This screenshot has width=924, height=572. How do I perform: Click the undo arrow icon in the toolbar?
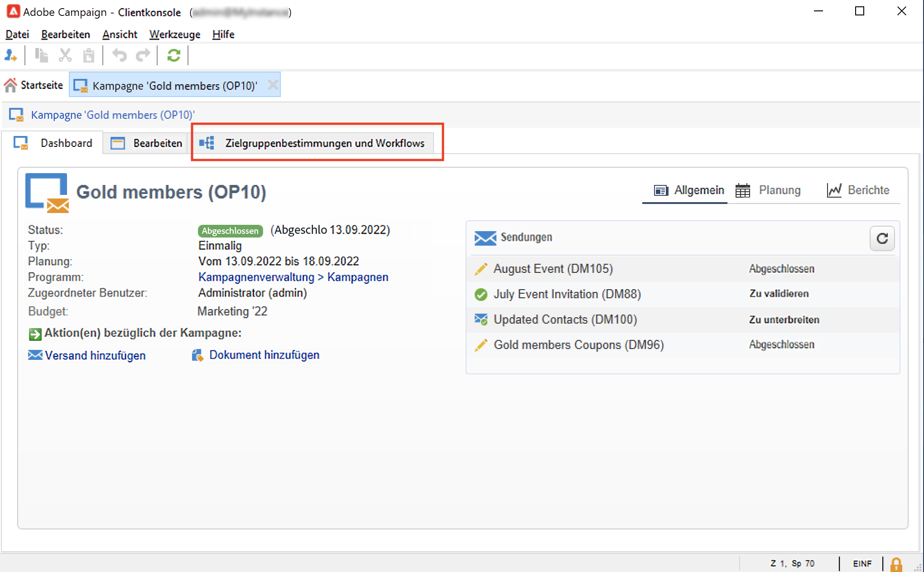coord(120,55)
